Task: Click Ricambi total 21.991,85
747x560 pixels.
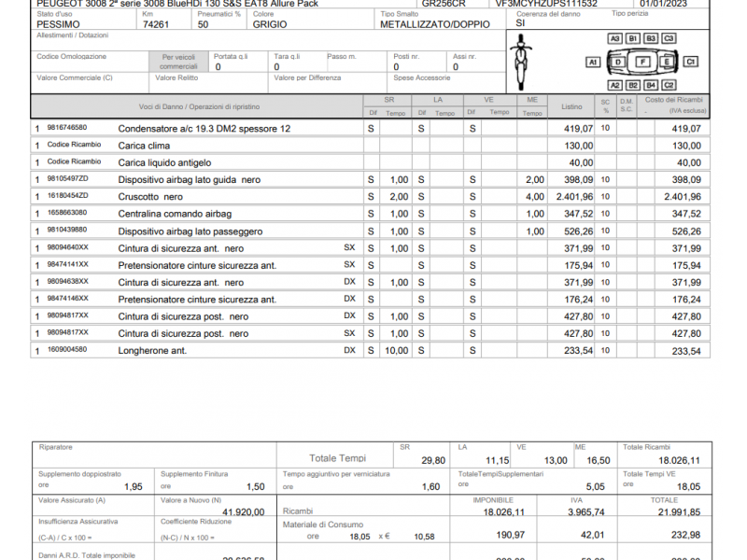Action: tap(680, 511)
